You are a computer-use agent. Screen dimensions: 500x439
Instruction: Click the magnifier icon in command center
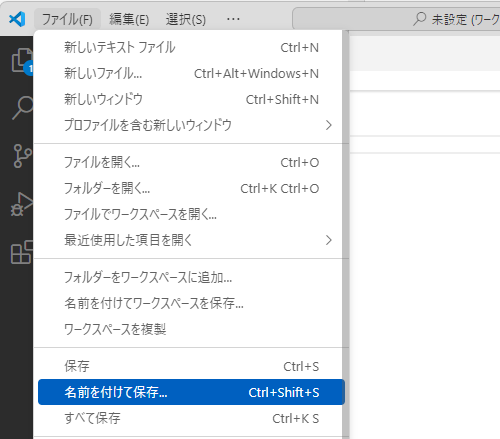[420, 19]
